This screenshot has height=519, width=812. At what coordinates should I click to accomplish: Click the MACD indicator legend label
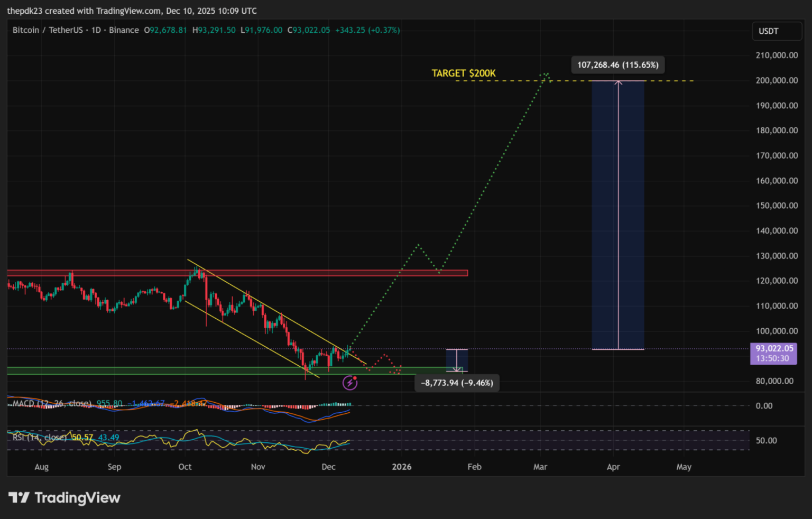click(51, 403)
